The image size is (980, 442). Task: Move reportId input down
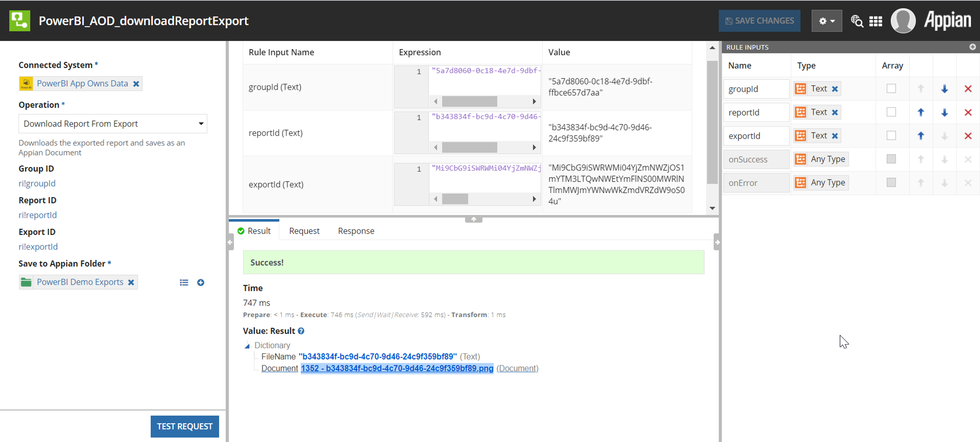pos(944,113)
